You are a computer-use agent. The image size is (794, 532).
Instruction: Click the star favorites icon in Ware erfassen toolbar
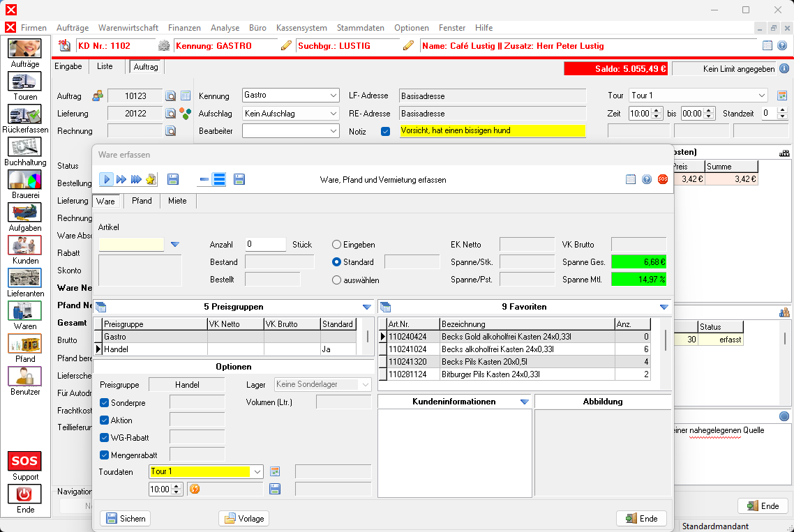[151, 179]
